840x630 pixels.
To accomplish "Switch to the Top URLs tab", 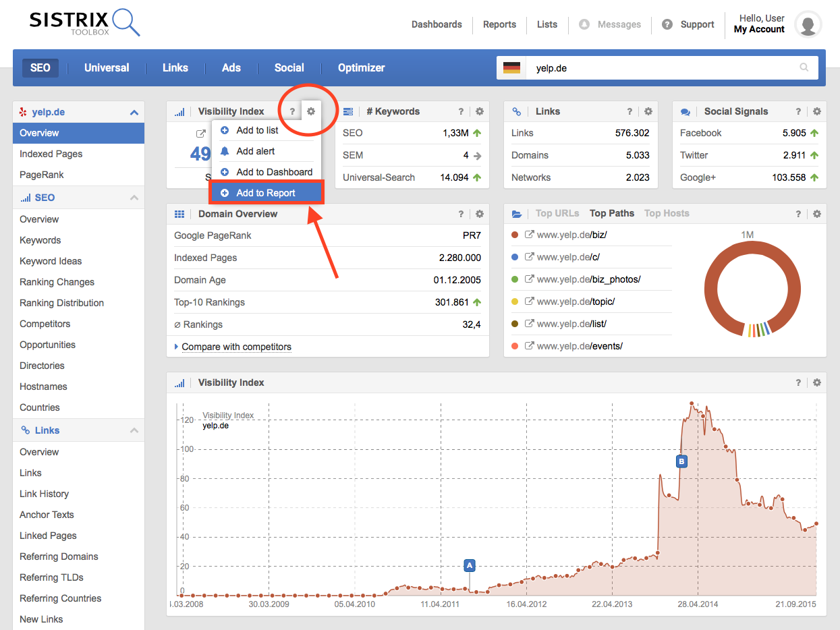I will coord(557,213).
